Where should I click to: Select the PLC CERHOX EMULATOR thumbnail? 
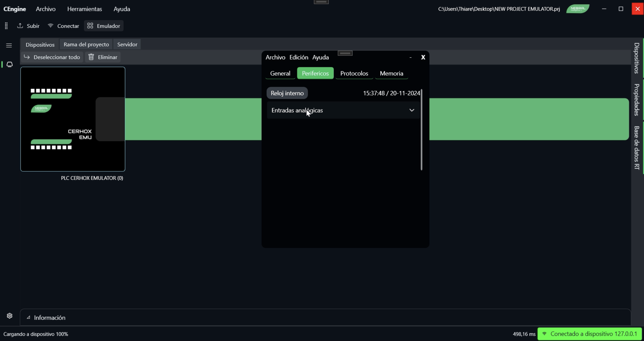pyautogui.click(x=73, y=119)
